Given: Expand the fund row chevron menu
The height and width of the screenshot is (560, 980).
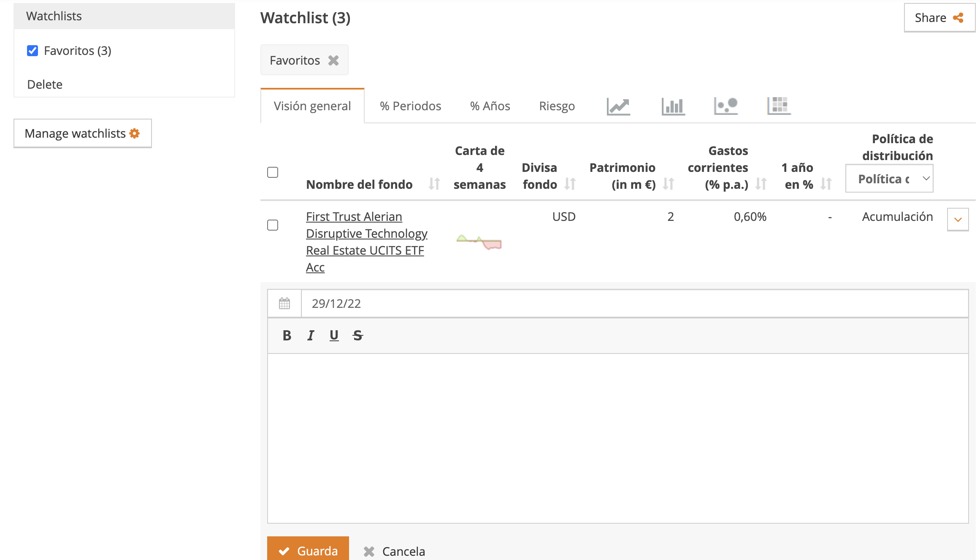Looking at the screenshot, I should 958,220.
